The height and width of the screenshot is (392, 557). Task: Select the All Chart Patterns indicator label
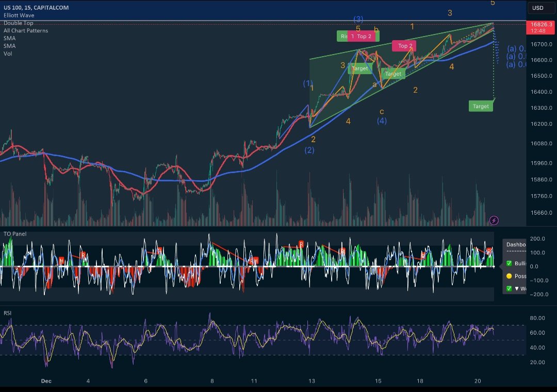[26, 30]
